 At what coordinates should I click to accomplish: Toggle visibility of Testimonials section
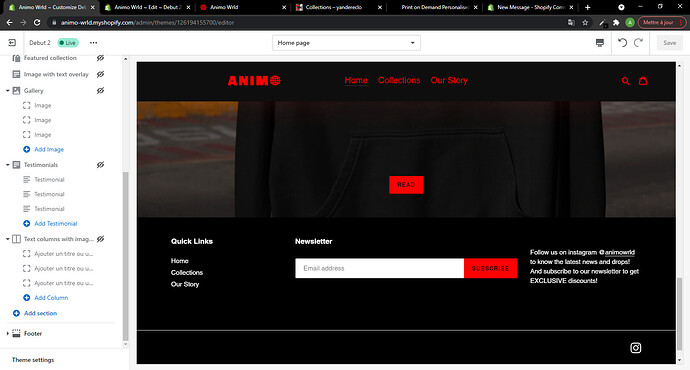[x=100, y=165]
